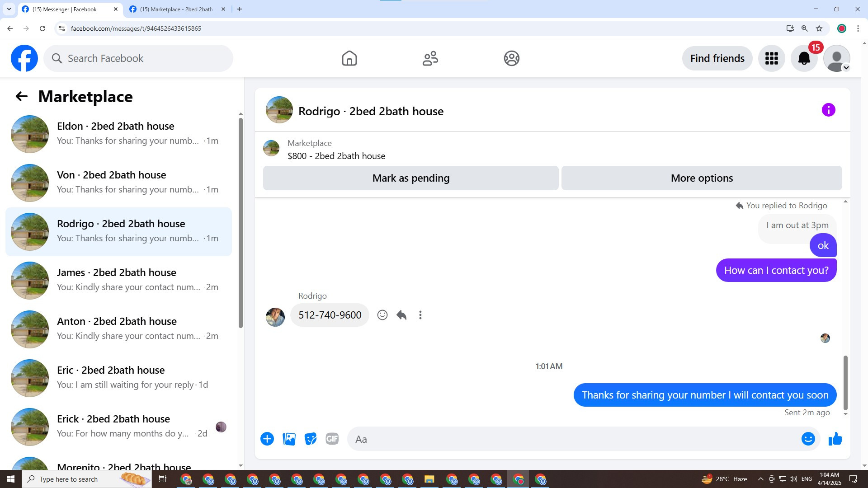Click the Find friends button
868x488 pixels.
click(x=717, y=58)
